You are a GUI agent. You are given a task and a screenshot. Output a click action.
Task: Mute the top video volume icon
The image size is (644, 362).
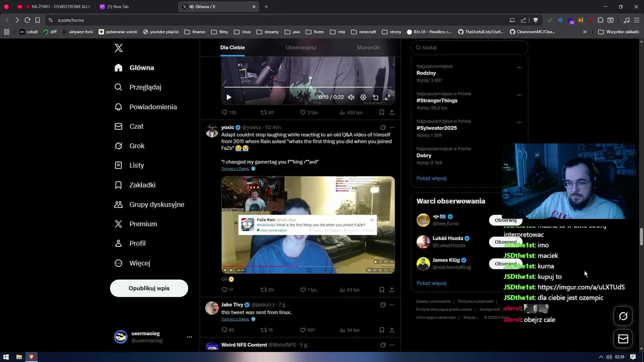click(351, 97)
